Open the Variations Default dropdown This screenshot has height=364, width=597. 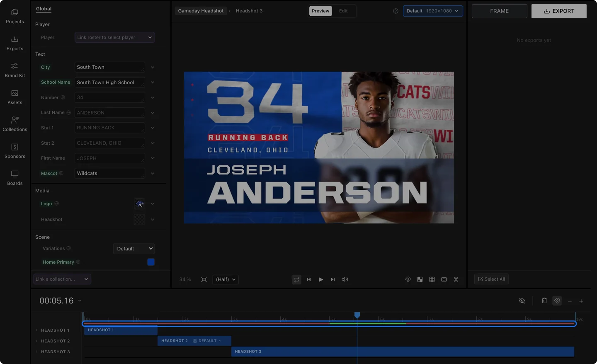click(x=134, y=249)
